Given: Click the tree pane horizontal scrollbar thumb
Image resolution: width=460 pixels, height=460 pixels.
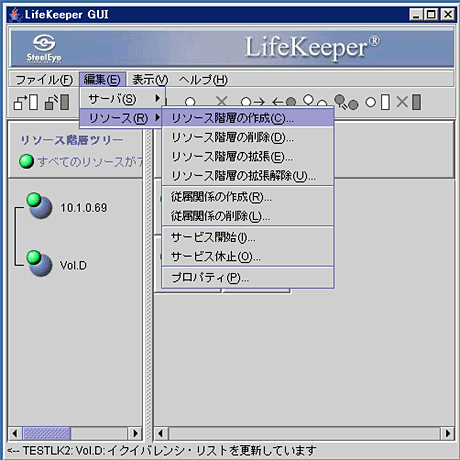Looking at the screenshot, I should 46,433.
